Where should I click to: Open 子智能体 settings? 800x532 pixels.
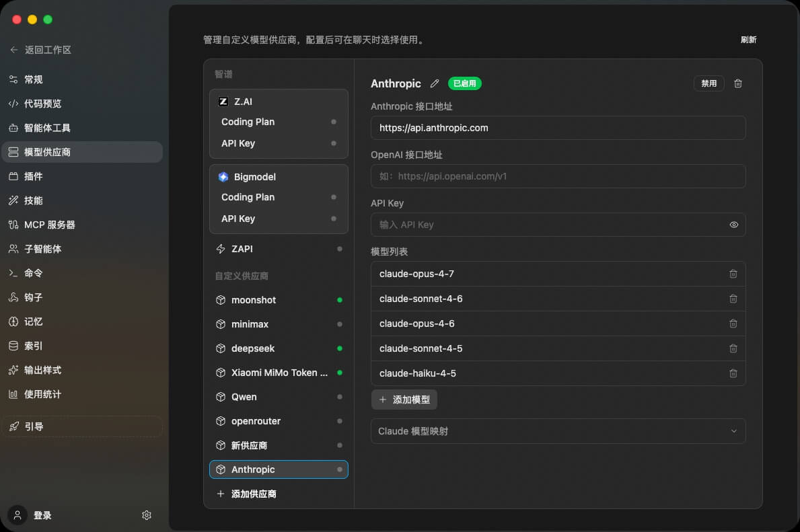pyautogui.click(x=82, y=249)
